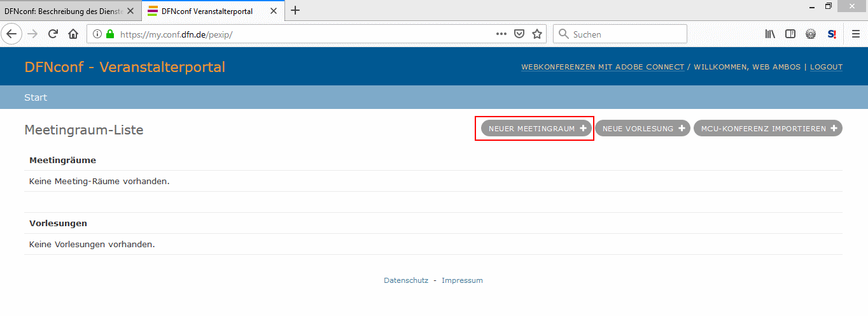Image resolution: width=868 pixels, height=316 pixels.
Task: Save page to Pocket icon
Action: pos(519,34)
